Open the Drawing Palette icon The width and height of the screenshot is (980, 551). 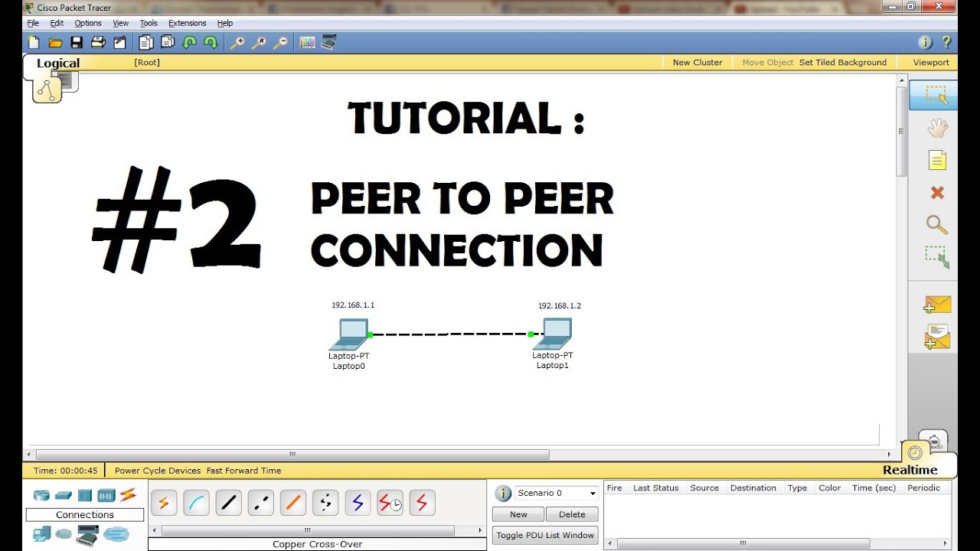point(307,43)
